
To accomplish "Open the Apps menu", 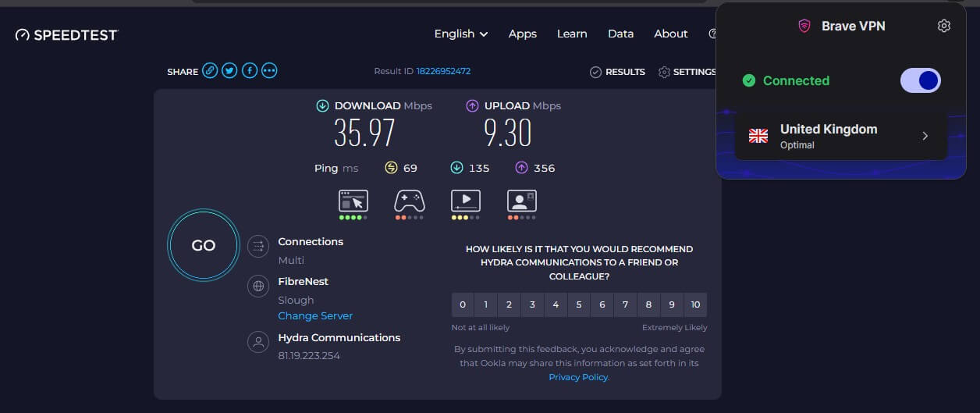I will click(522, 34).
